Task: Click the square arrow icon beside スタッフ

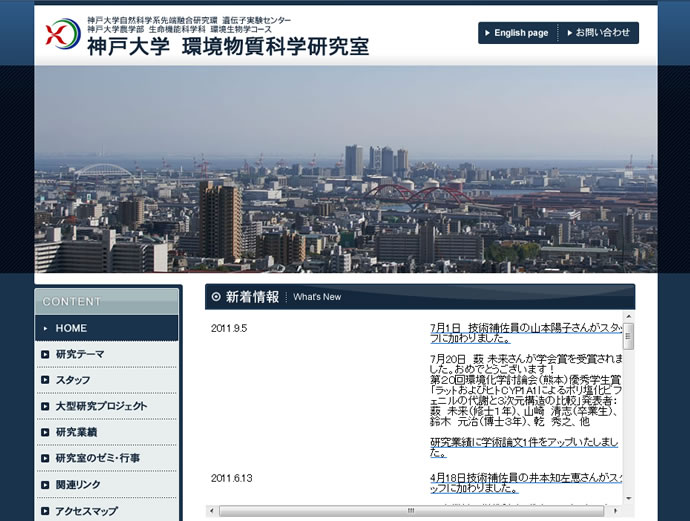Action: click(45, 380)
